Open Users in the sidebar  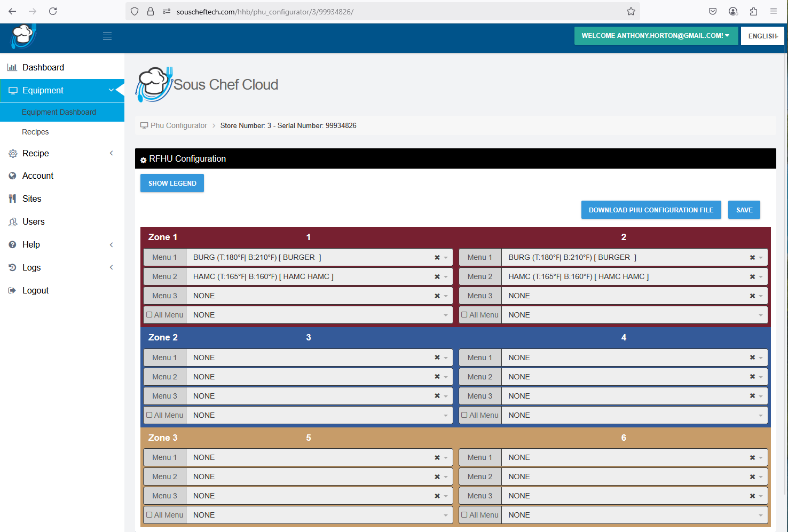33,221
